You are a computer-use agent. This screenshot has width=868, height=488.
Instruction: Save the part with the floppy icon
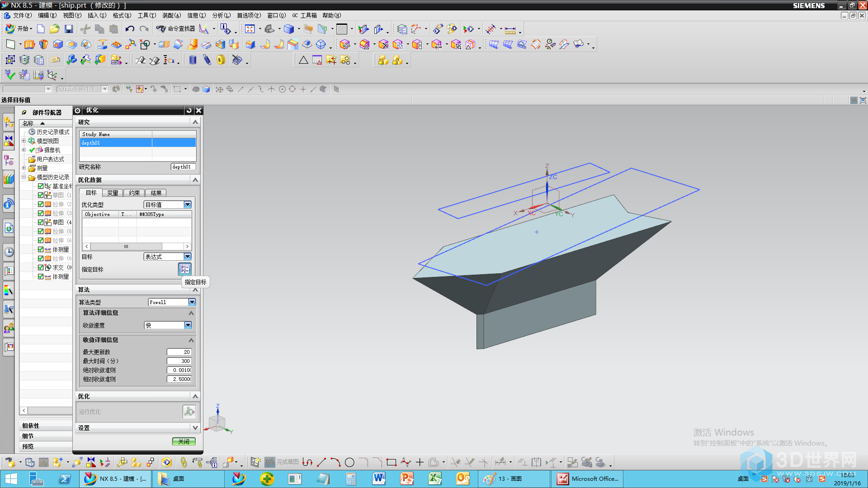pos(69,29)
